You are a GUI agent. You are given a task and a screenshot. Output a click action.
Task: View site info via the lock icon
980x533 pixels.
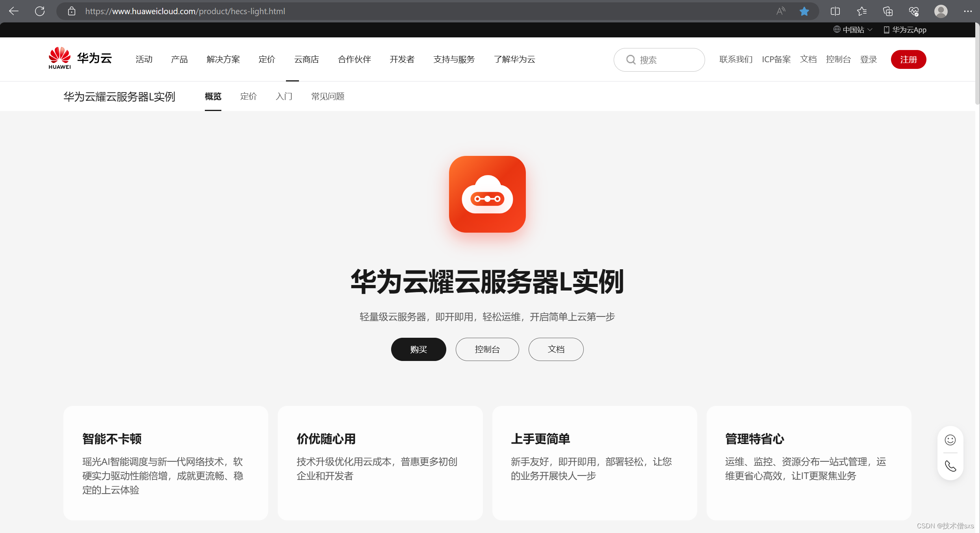click(71, 11)
